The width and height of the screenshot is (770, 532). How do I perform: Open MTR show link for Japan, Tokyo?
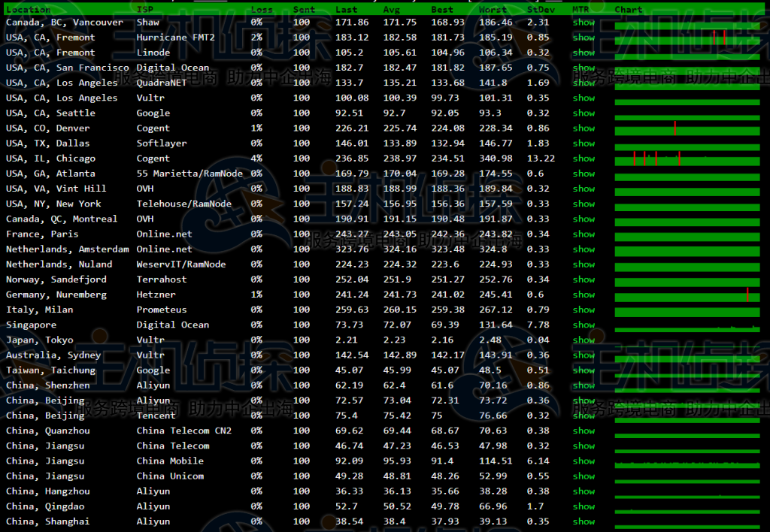[x=583, y=340]
